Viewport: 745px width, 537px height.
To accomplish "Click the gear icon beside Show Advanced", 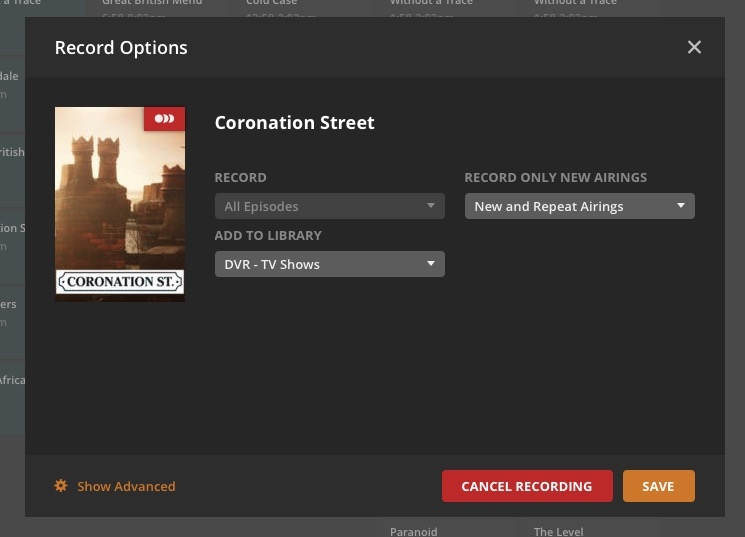I will 61,486.
